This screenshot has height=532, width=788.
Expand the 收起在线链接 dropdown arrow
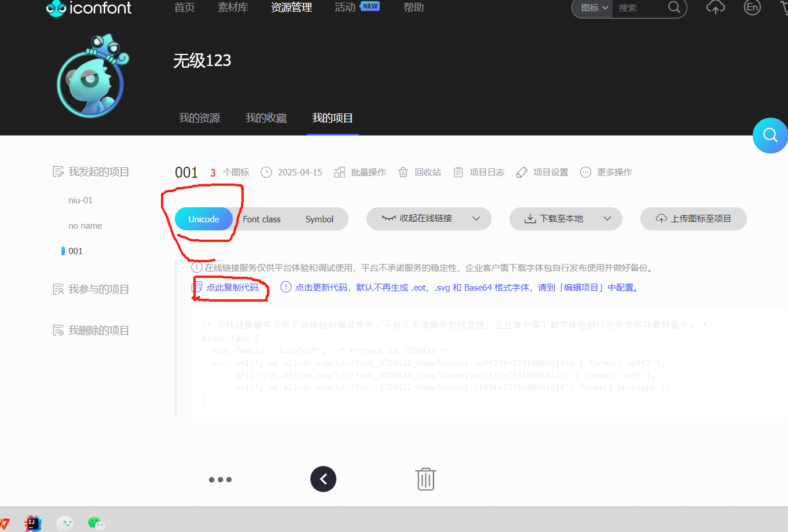(x=477, y=219)
